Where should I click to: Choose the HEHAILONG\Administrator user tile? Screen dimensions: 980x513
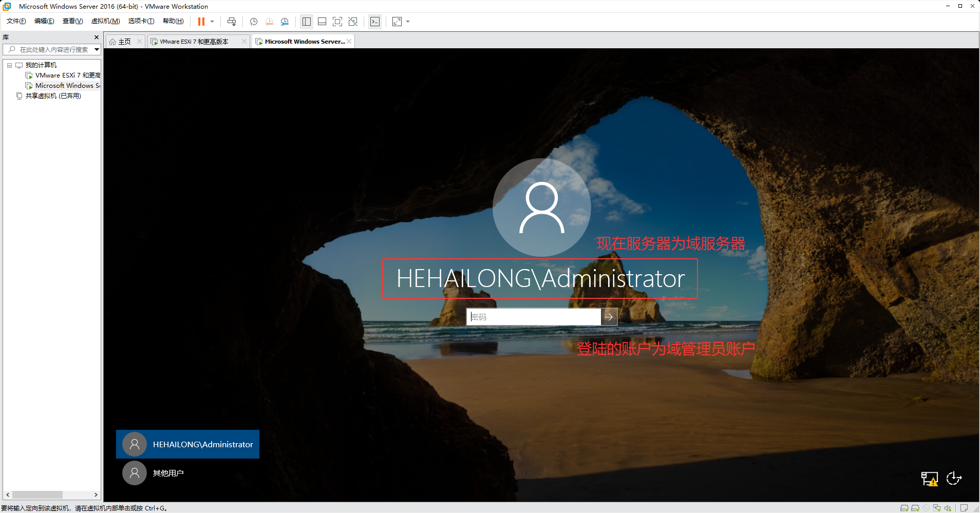click(x=188, y=444)
